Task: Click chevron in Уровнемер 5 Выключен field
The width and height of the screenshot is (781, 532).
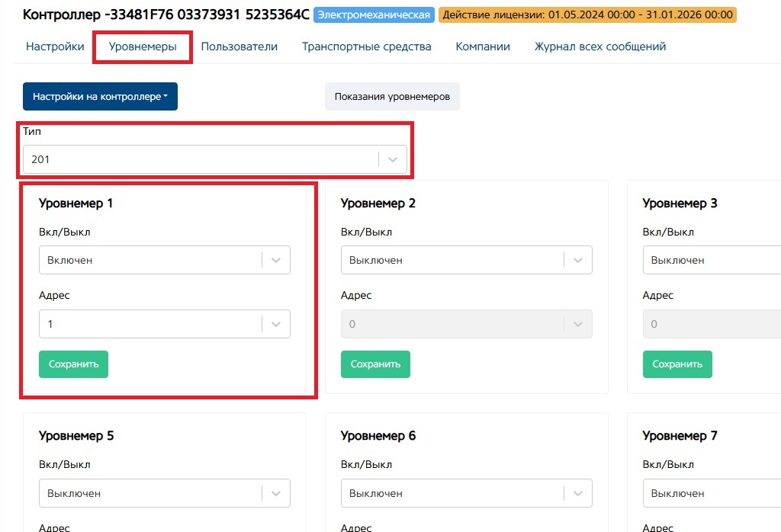Action: (x=276, y=494)
